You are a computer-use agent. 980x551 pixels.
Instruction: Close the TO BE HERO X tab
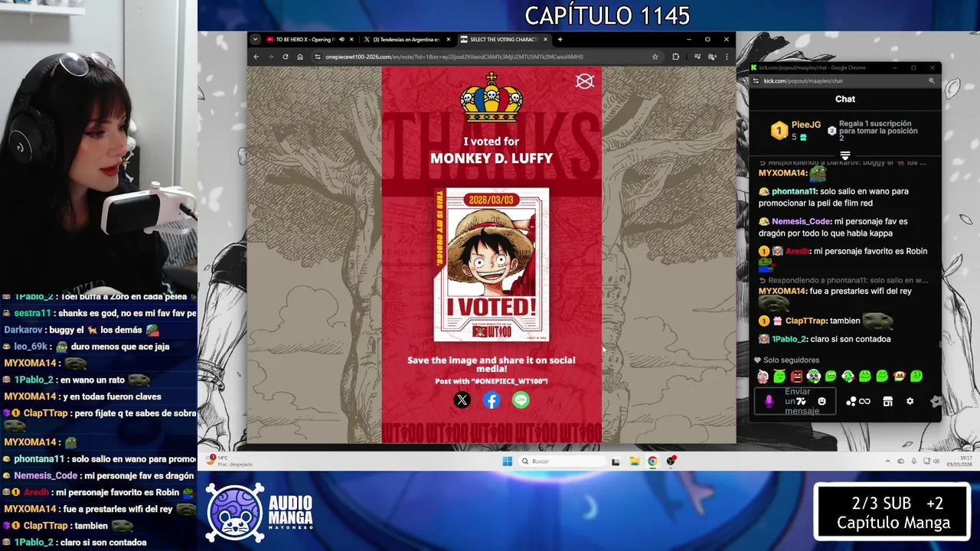click(351, 39)
